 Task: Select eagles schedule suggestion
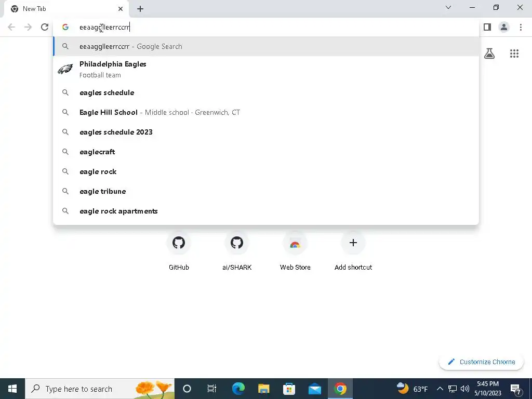[266, 92]
